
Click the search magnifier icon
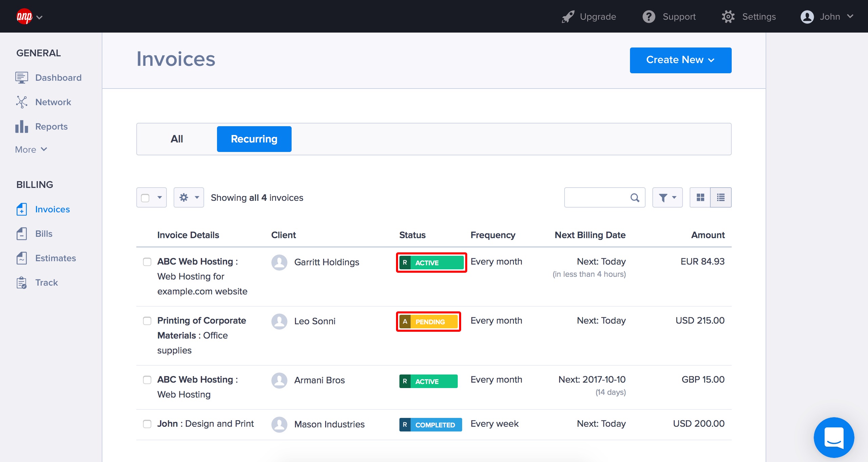click(x=635, y=197)
